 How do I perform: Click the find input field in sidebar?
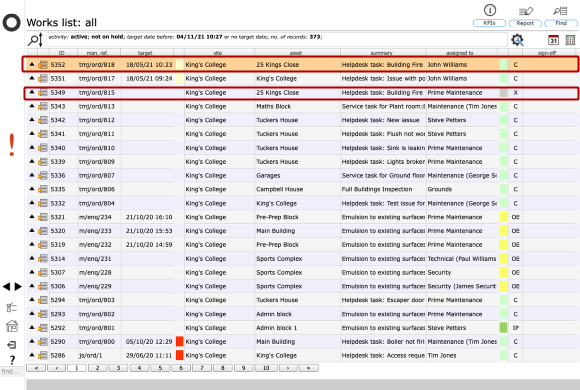click(x=12, y=371)
